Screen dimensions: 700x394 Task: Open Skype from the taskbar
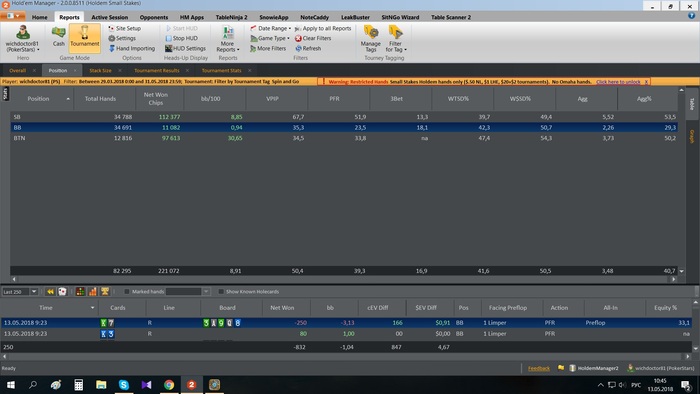point(124,385)
